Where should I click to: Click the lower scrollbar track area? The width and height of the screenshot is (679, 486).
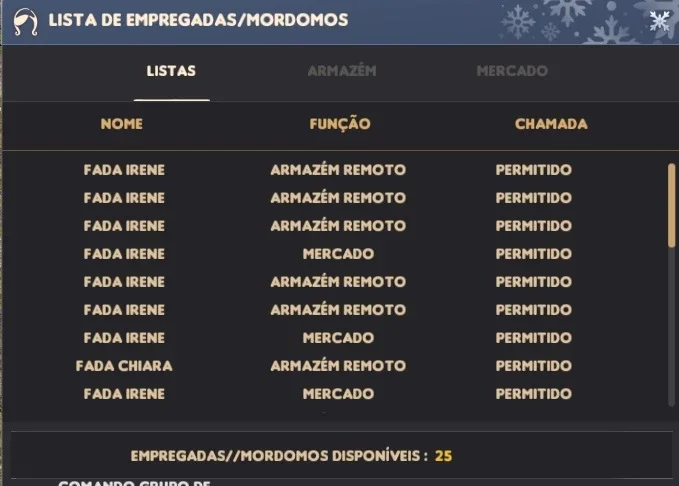click(672, 327)
